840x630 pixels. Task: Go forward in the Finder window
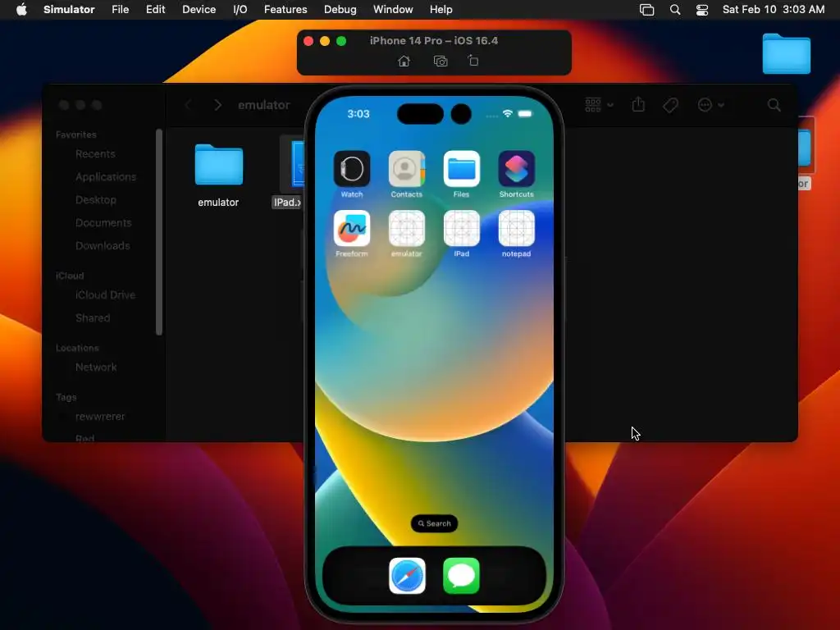pos(217,105)
